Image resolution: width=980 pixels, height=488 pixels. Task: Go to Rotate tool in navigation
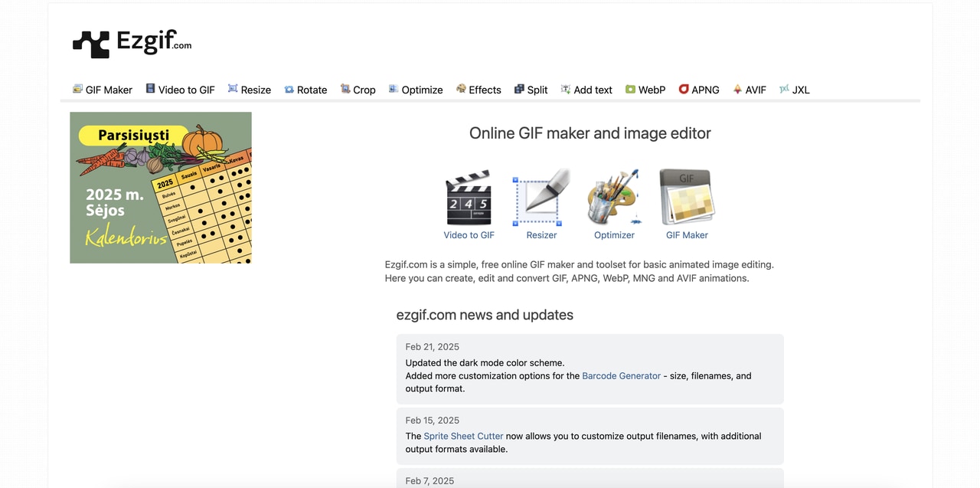tap(305, 90)
